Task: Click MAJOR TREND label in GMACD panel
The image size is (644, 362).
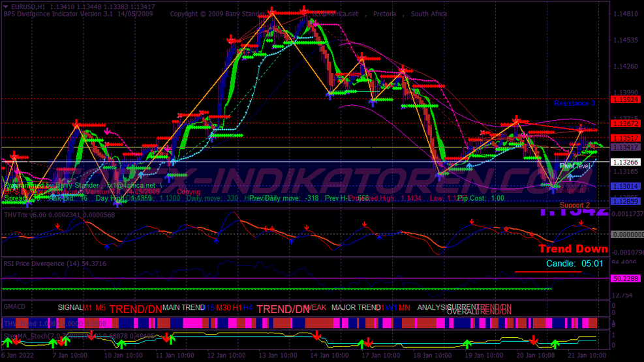Action: [356, 307]
